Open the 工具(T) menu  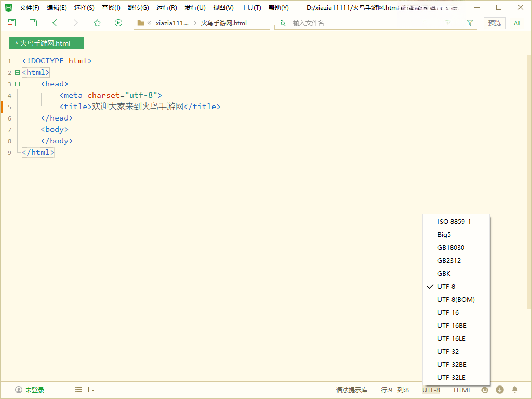click(x=251, y=7)
